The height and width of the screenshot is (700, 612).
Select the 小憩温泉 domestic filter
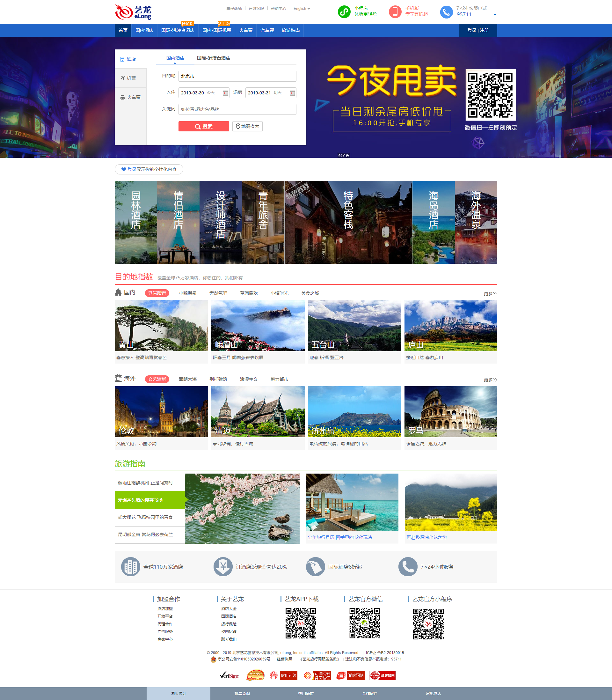[x=187, y=293]
